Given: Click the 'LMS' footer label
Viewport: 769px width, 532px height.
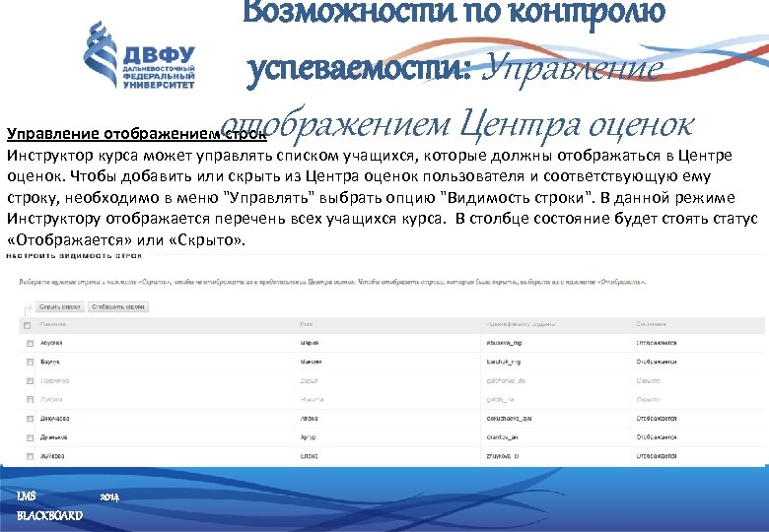Looking at the screenshot, I should 26,497.
